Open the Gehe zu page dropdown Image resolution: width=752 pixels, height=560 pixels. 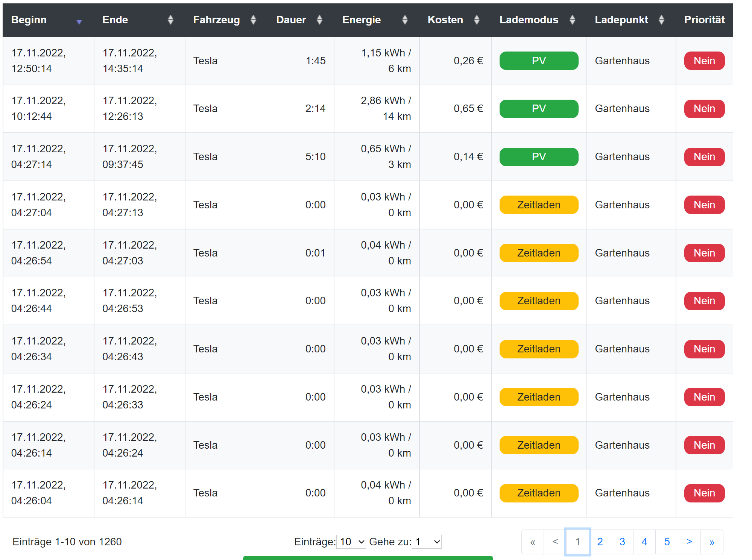coord(427,542)
